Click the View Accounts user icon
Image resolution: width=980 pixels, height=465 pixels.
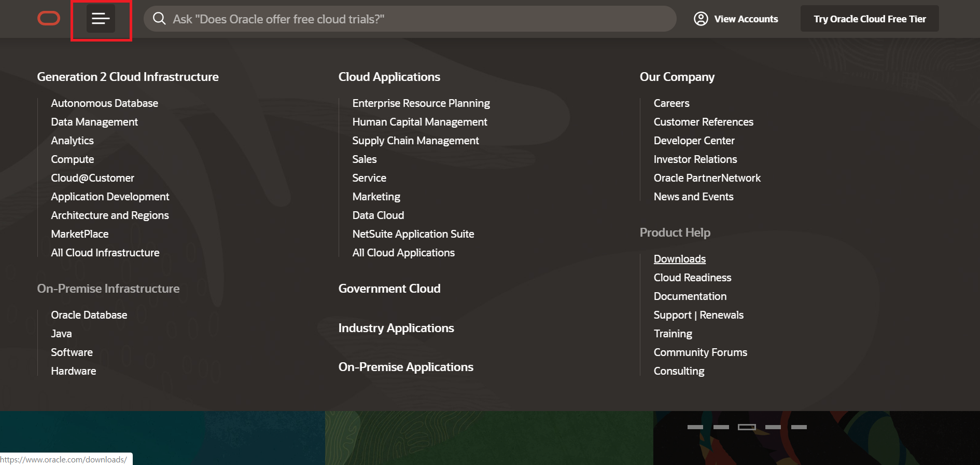tap(701, 19)
